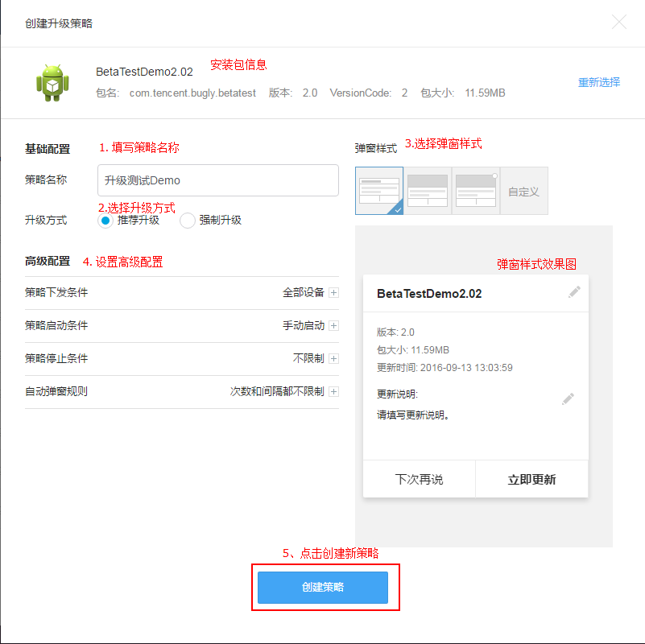Expand 策略启动条件 plus icon
Screen dimensions: 645x644
point(333,326)
